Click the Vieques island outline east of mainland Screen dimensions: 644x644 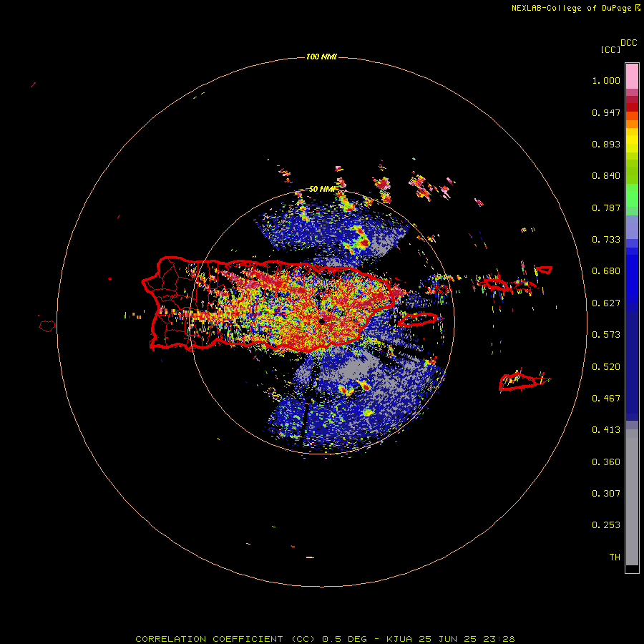[x=418, y=320]
